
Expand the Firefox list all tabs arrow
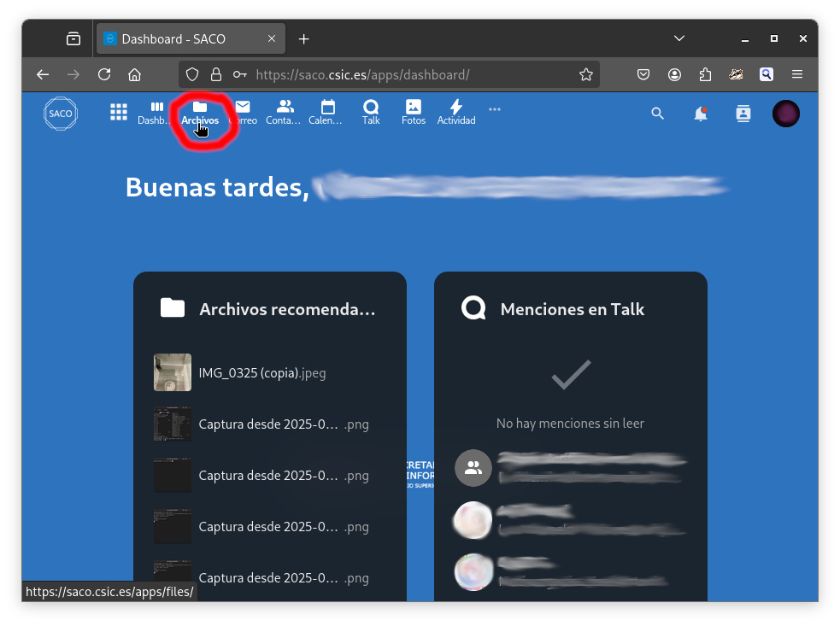(679, 39)
